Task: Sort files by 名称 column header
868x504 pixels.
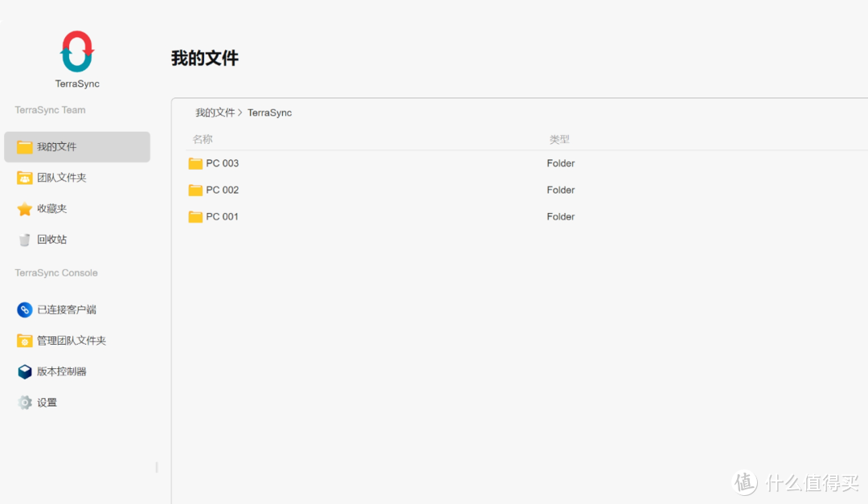Action: (x=203, y=139)
